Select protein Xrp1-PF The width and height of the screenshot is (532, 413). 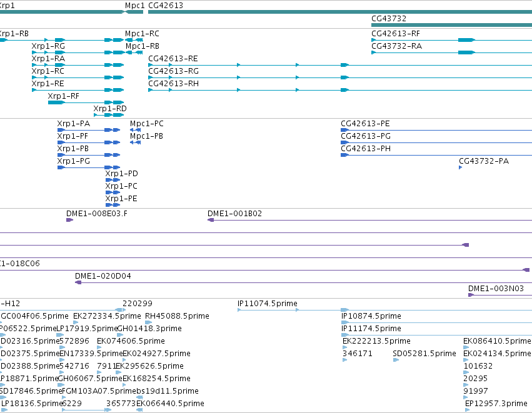[x=73, y=136]
